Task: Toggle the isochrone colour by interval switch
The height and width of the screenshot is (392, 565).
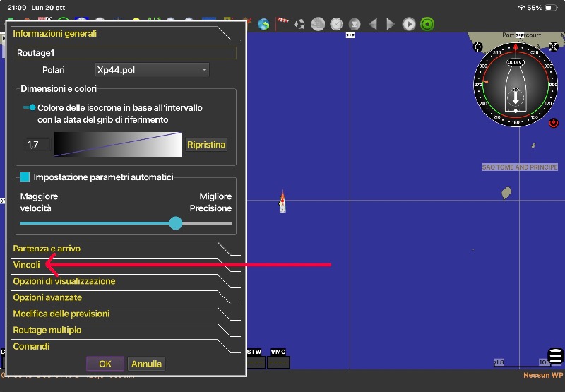Action: [29, 107]
